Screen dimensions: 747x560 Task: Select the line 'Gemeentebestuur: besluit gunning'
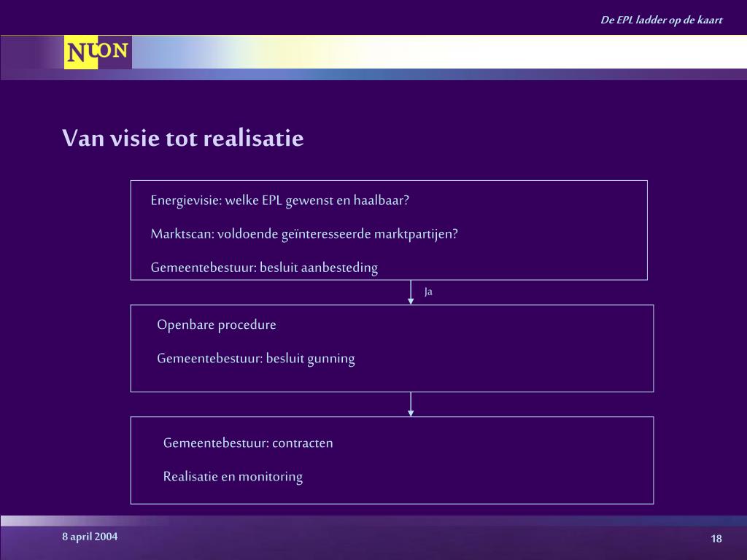256,359
